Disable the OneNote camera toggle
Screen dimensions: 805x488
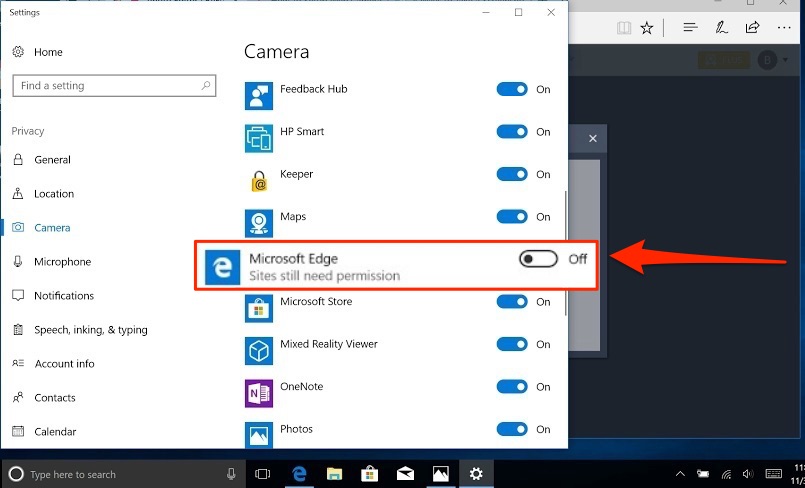(512, 387)
